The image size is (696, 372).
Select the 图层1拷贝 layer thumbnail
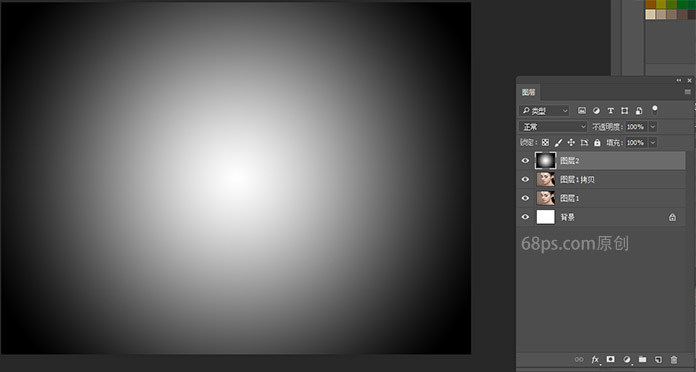pyautogui.click(x=546, y=179)
